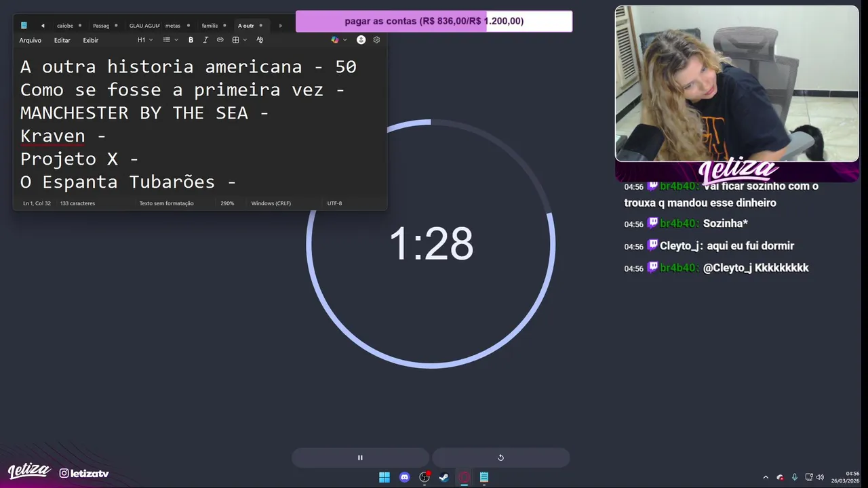Click Windows (CRLF) line ending entry
Screen dimensions: 868x488
271,203
